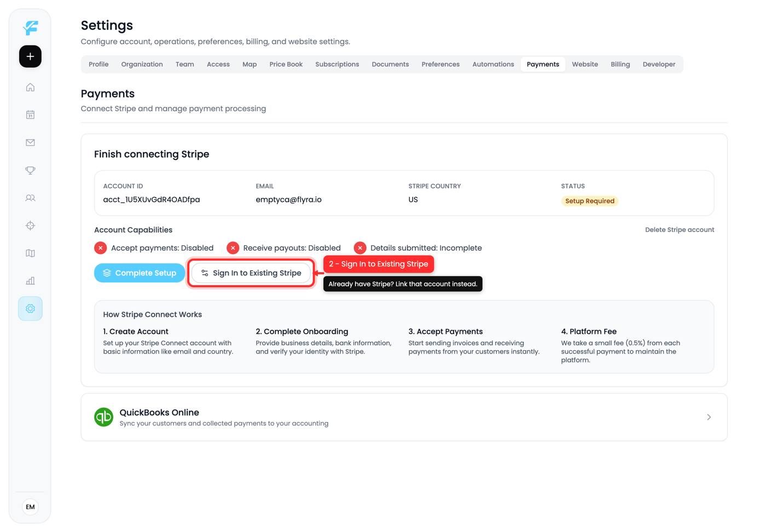
Task: Open the people contacts sidebar icon
Action: tap(30, 198)
